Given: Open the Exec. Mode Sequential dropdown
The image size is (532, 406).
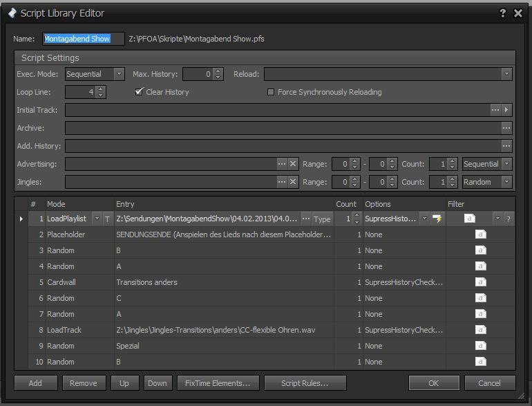Looking at the screenshot, I should (x=119, y=74).
